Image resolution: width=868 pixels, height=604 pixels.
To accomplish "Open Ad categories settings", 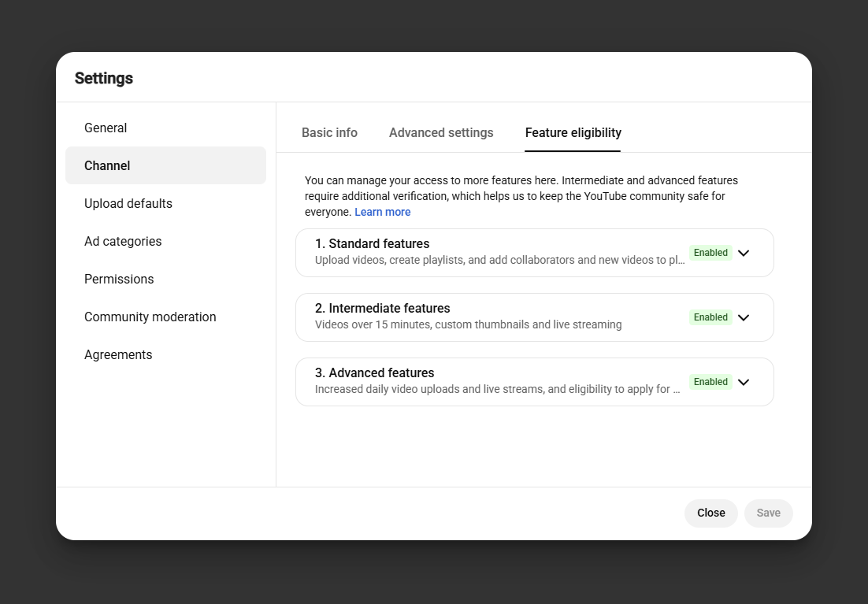I will tap(165, 242).
